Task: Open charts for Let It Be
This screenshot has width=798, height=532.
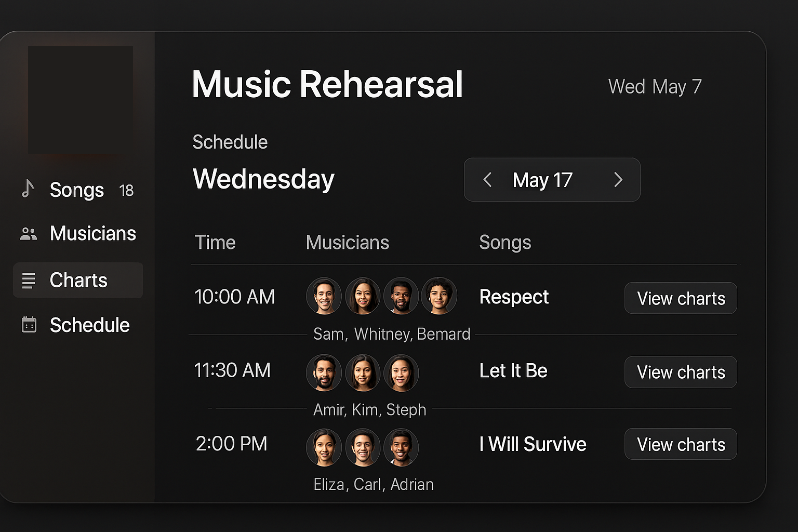Action: coord(681,372)
